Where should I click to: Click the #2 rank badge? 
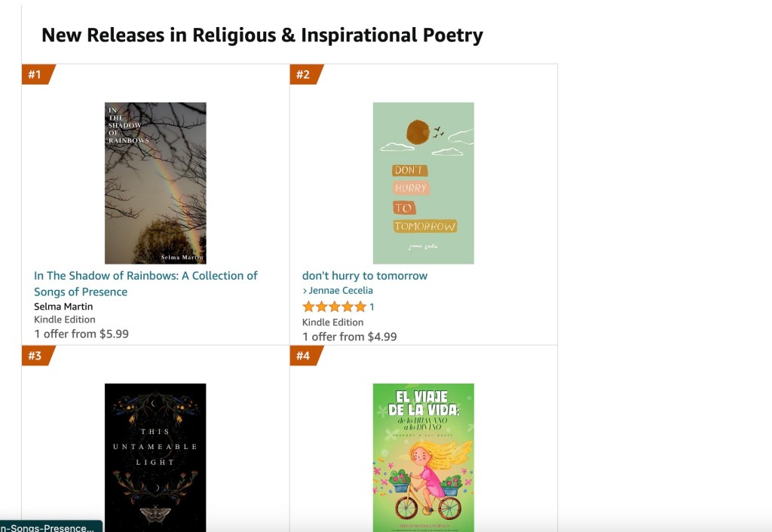(303, 75)
